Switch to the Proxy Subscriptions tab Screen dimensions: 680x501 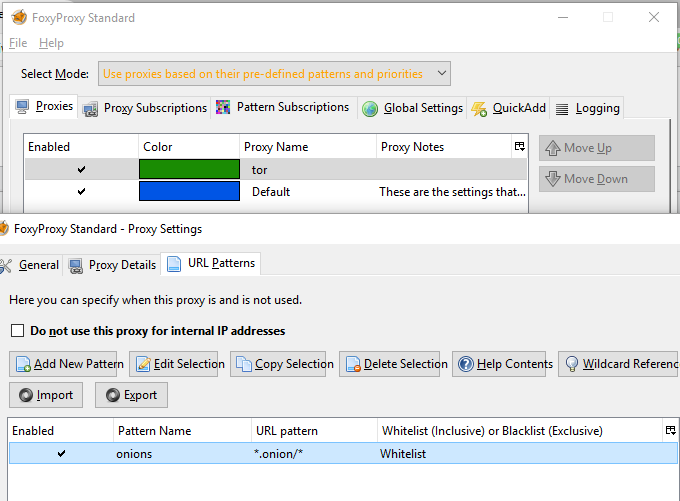(x=145, y=108)
